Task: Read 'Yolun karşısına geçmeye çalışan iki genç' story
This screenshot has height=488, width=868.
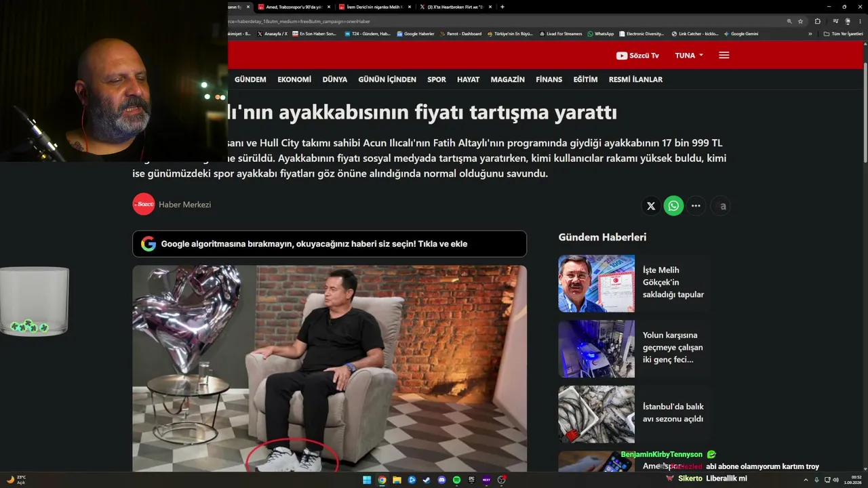Action: (673, 347)
